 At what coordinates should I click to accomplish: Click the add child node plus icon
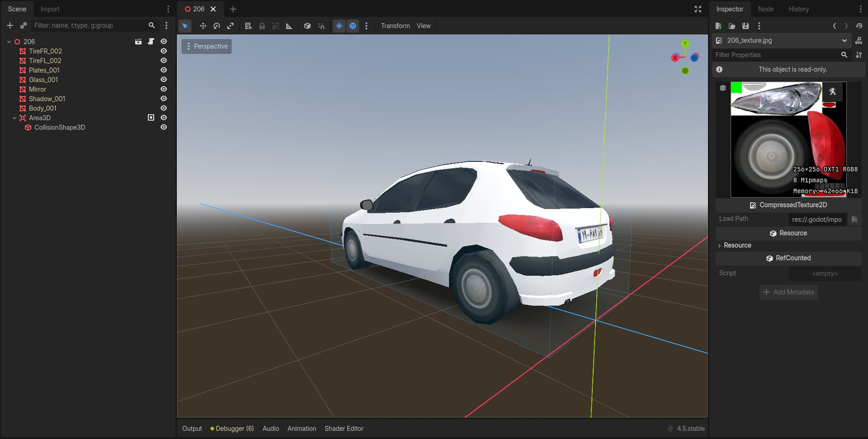tap(10, 25)
